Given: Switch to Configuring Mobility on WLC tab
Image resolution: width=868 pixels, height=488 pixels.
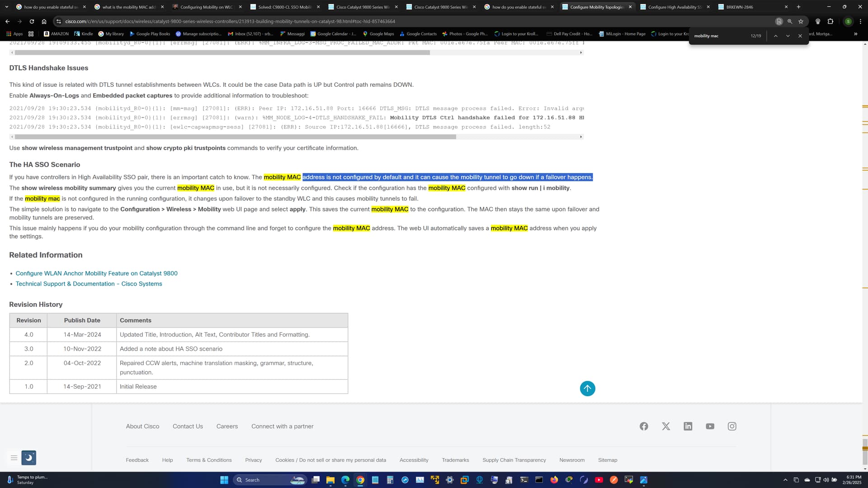Looking at the screenshot, I should coord(207,7).
